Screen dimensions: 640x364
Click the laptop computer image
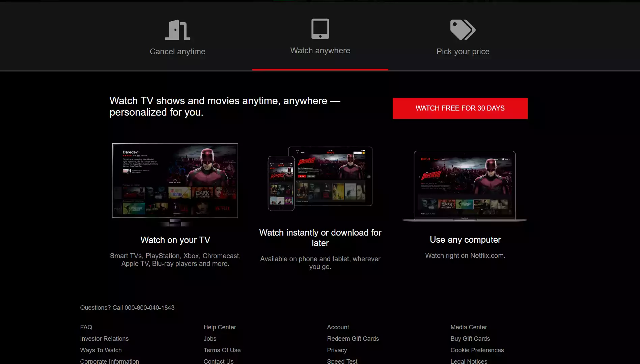click(x=465, y=186)
